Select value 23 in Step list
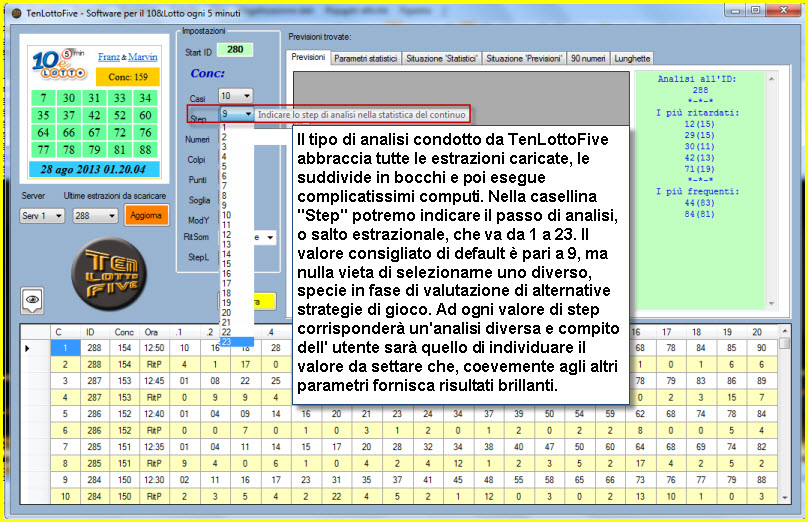 point(237,342)
